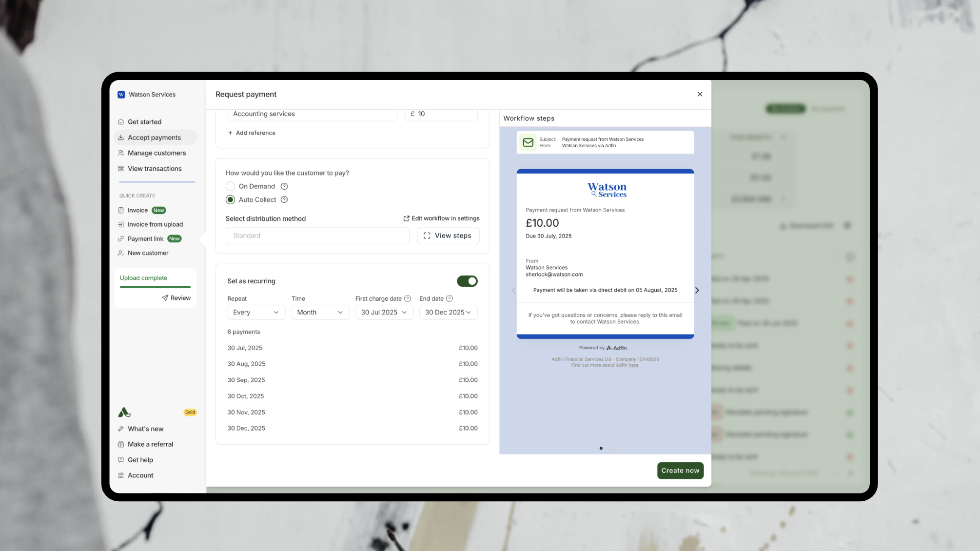
Task: Click the Upload complete progress bar
Action: point(155,287)
